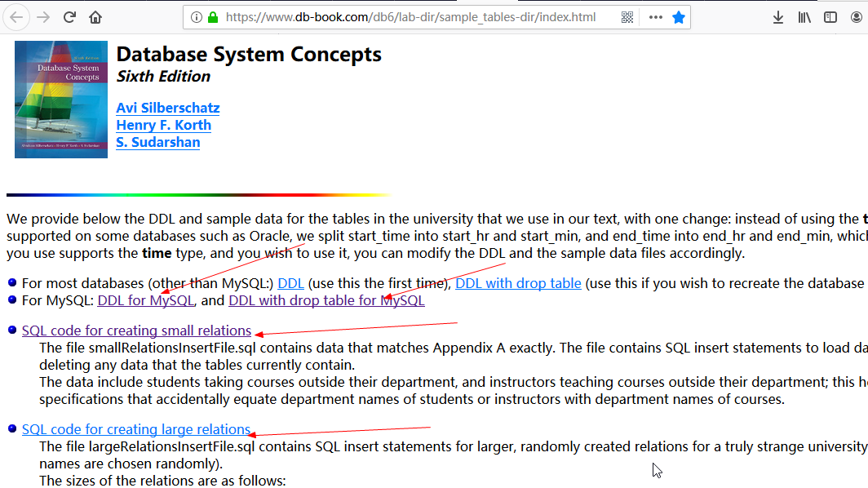Open 'SQL code for creating small relations'
Screen dimensions: 868x488
point(137,331)
